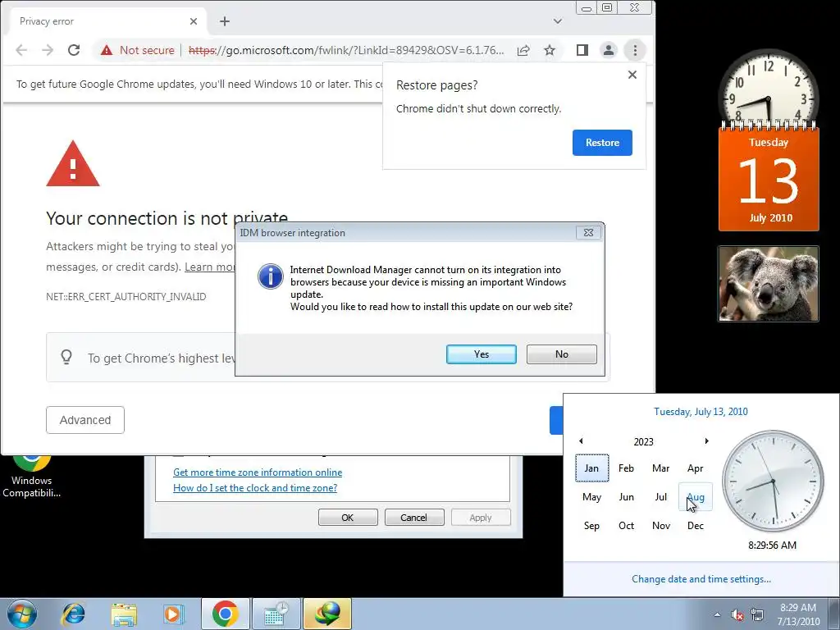Click Tuesday, July 13, 2010 date header

click(701, 412)
